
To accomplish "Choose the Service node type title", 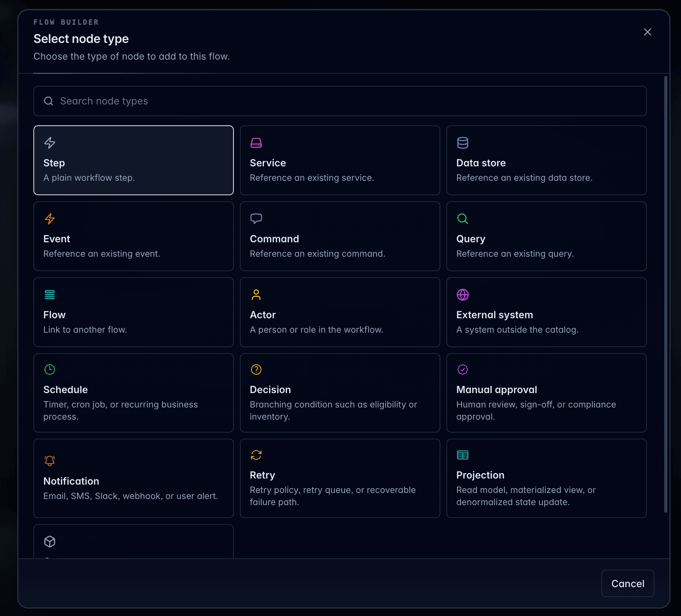I will pyautogui.click(x=268, y=163).
